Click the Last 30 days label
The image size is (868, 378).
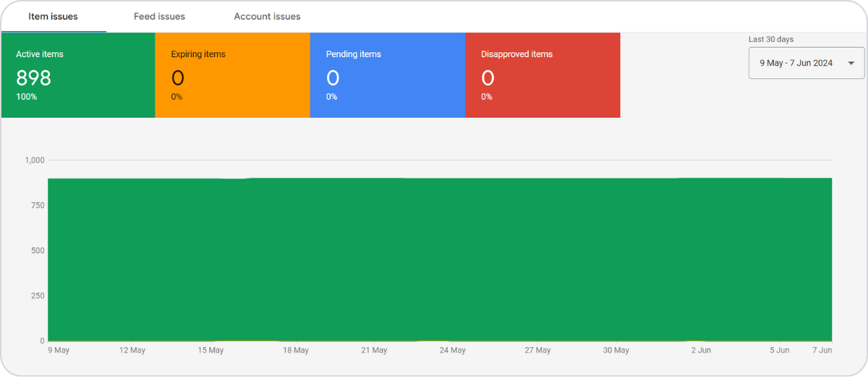coord(771,40)
